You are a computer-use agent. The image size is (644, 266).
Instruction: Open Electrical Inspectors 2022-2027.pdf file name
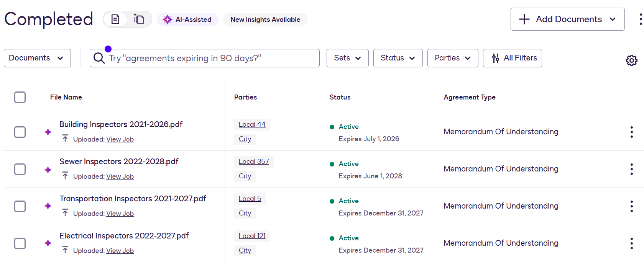pos(124,236)
